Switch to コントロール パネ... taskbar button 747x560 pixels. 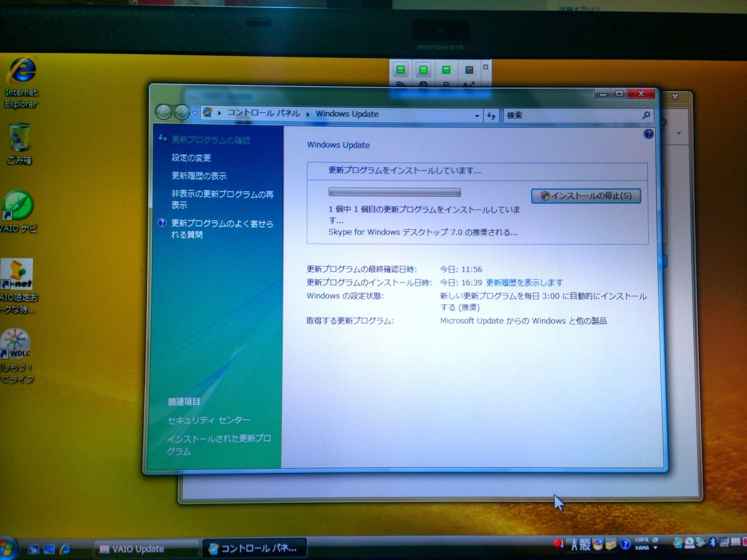click(x=254, y=548)
